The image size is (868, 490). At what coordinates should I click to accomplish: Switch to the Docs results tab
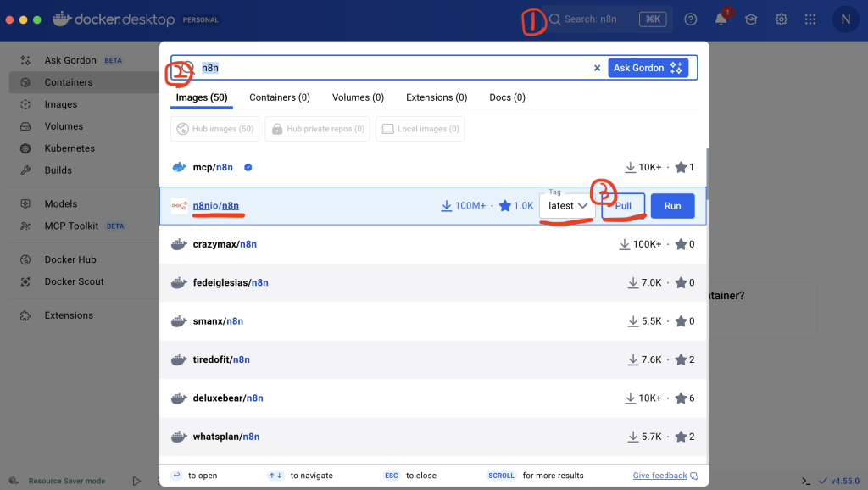click(507, 97)
